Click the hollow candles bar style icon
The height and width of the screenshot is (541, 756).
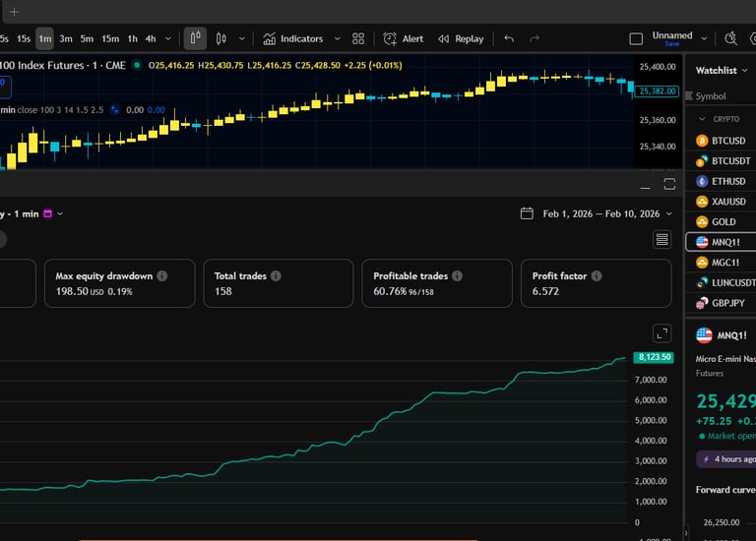click(x=220, y=38)
